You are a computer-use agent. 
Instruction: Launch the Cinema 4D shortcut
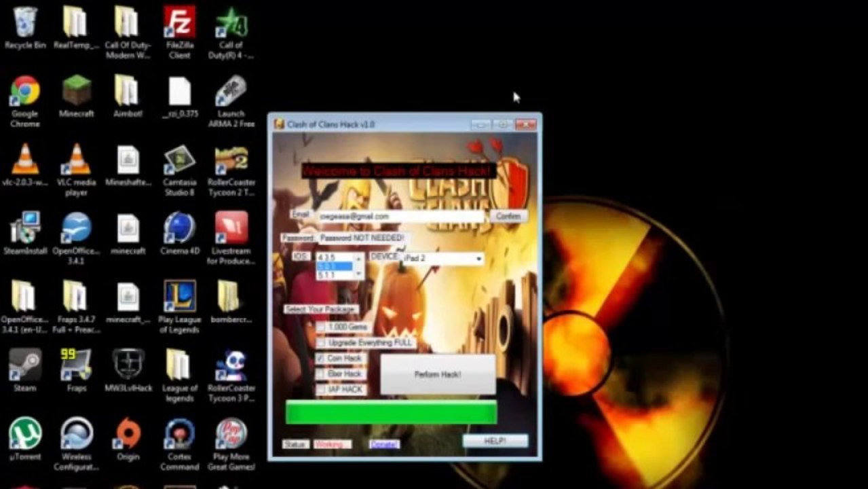pyautogui.click(x=180, y=234)
